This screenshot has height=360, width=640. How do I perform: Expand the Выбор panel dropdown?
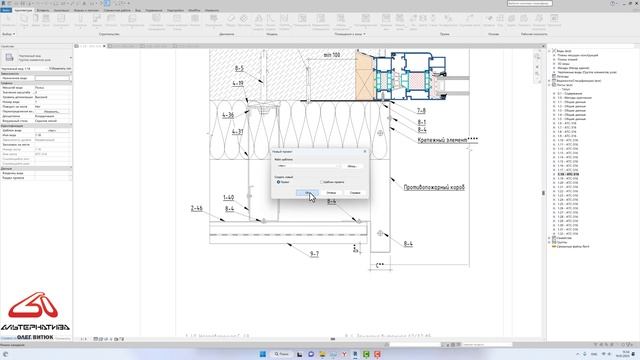click(x=9, y=34)
